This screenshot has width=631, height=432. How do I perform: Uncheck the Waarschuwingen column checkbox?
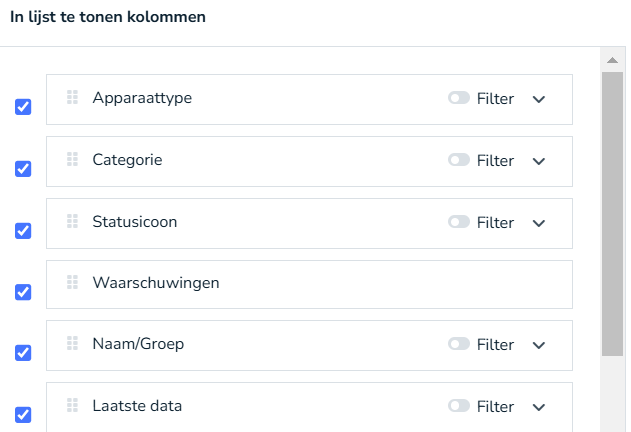click(23, 292)
